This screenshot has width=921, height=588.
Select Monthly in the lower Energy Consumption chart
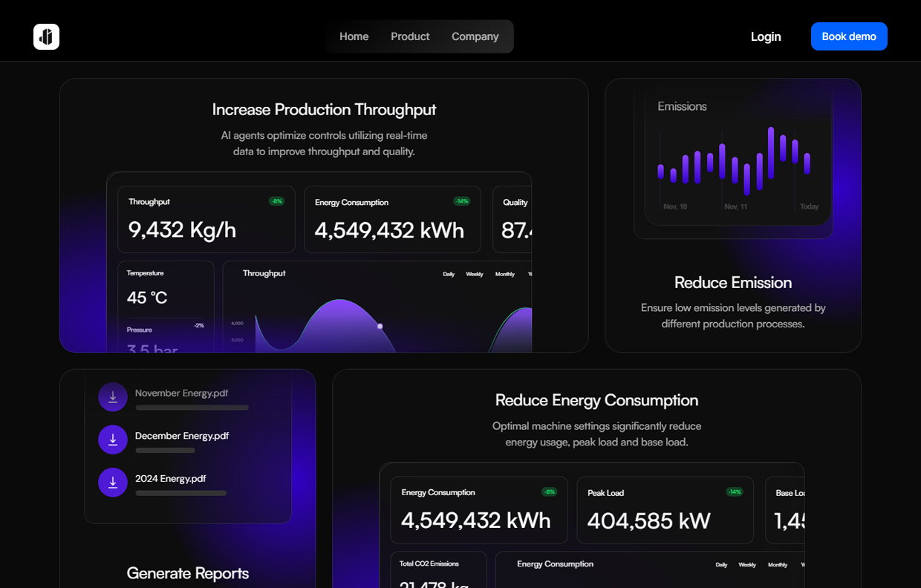[777, 565]
